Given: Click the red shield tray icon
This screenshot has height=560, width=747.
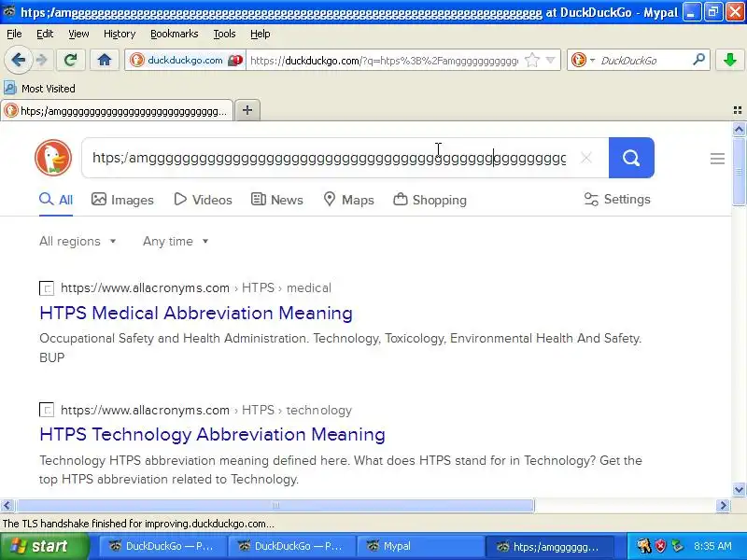Looking at the screenshot, I should coord(660,546).
